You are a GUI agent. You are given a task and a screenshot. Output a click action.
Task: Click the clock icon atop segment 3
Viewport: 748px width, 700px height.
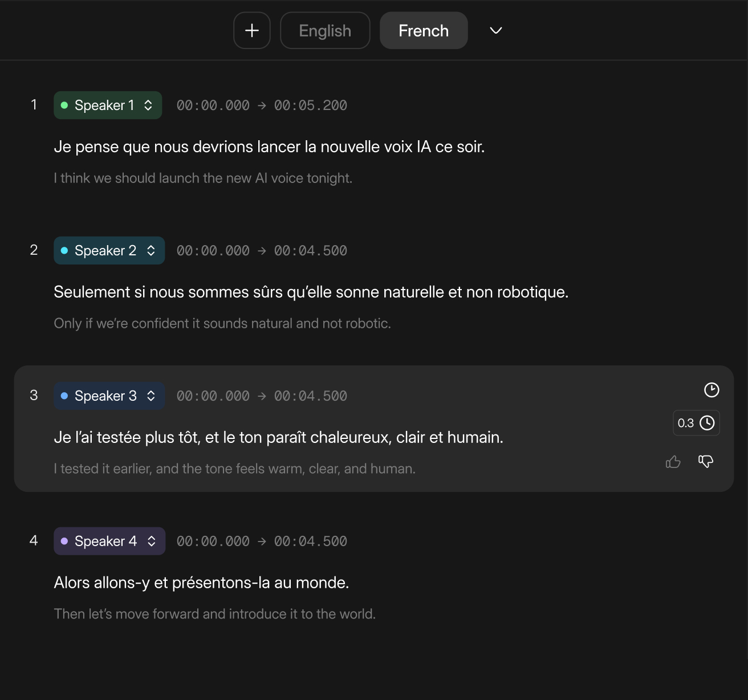[x=712, y=390]
